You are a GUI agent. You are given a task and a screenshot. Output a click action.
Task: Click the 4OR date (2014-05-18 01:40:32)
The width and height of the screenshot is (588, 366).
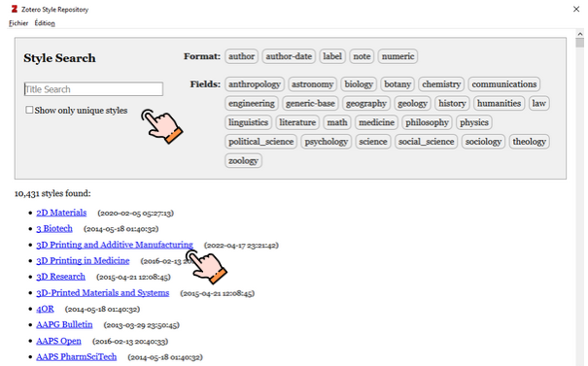[x=102, y=310]
